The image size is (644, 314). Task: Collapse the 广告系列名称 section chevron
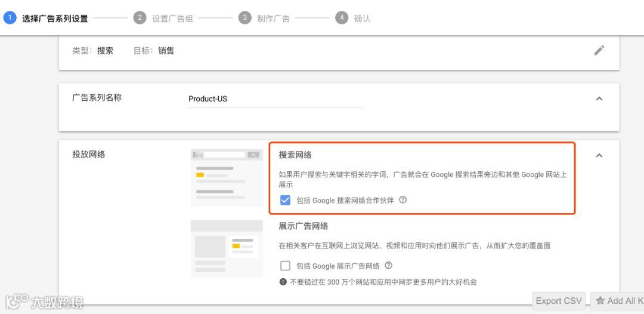[599, 98]
